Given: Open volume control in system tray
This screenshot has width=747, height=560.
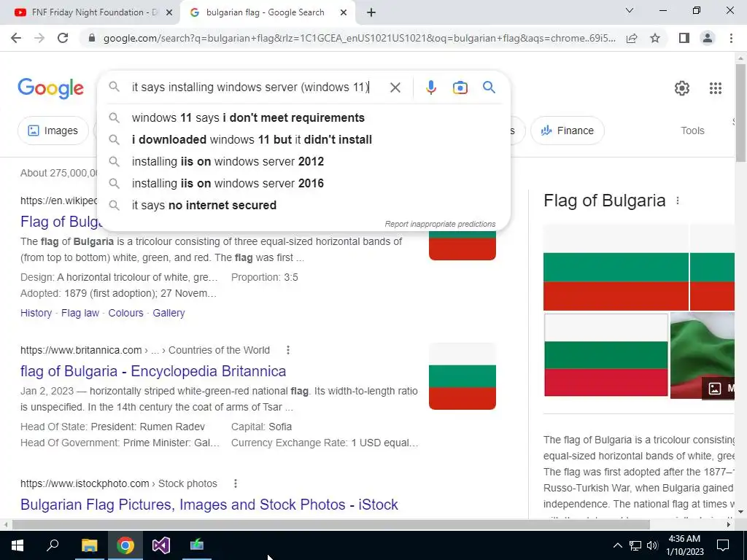Looking at the screenshot, I should point(652,545).
